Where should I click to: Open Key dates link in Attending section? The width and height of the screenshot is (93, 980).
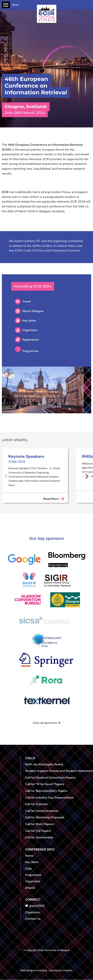tap(29, 320)
